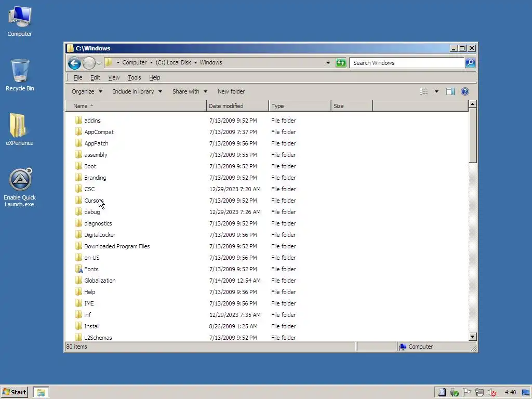Open the address bar history dropdown

point(328,63)
